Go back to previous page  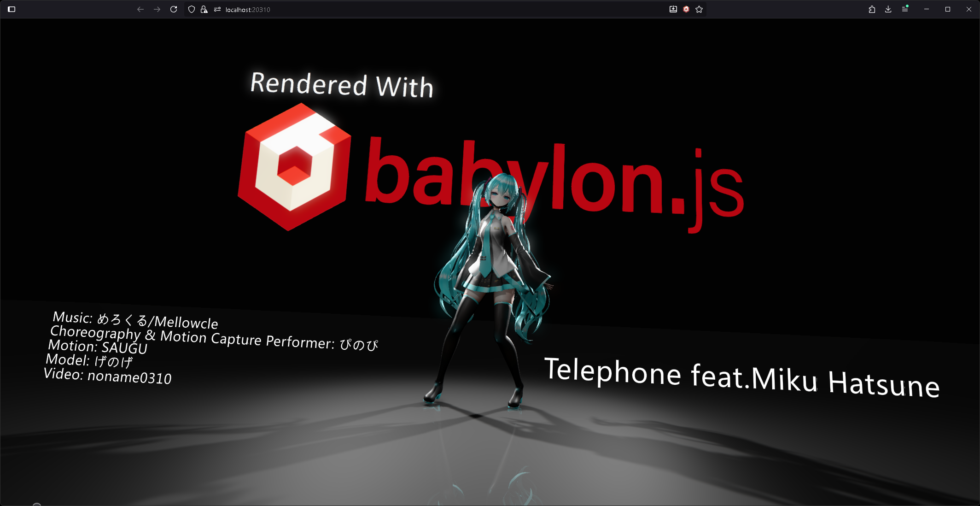[x=140, y=9]
